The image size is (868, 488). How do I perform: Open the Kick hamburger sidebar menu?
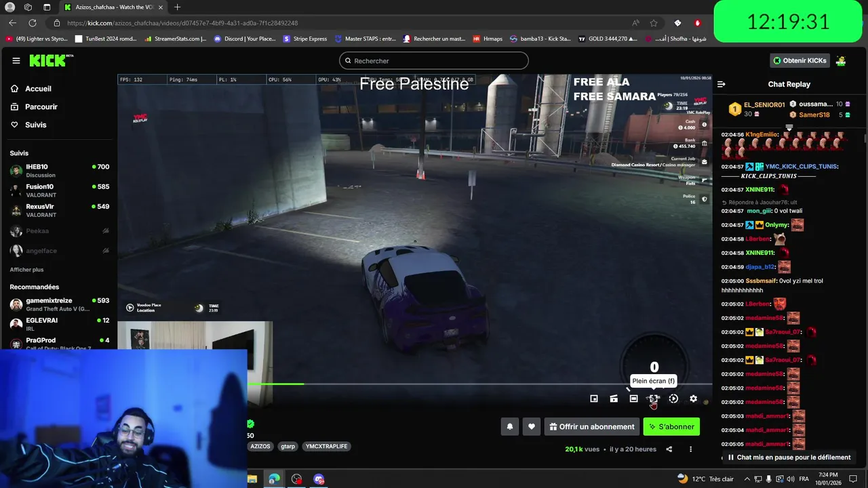[16, 61]
